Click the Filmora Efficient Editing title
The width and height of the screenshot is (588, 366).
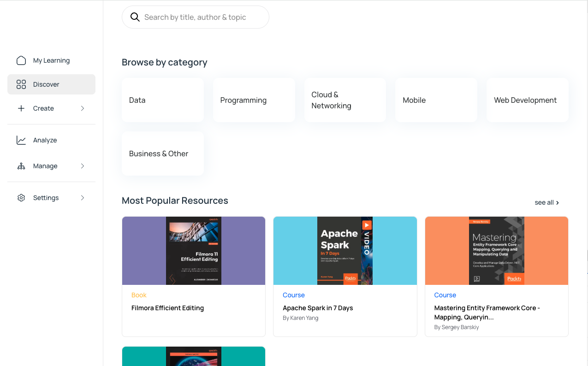167,308
